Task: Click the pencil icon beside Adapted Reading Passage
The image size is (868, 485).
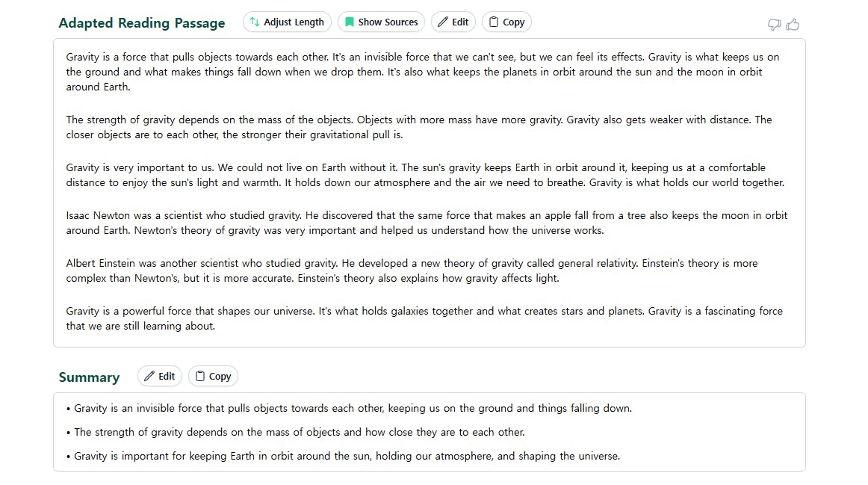Action: (443, 22)
